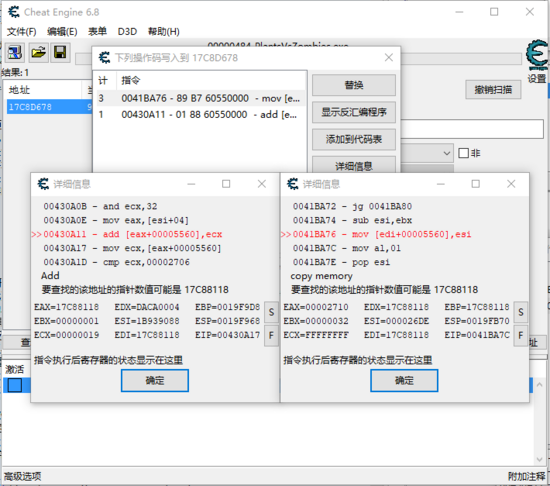Screen dimensions: 550x486
Task: Open the D3D menu
Action: point(127,32)
